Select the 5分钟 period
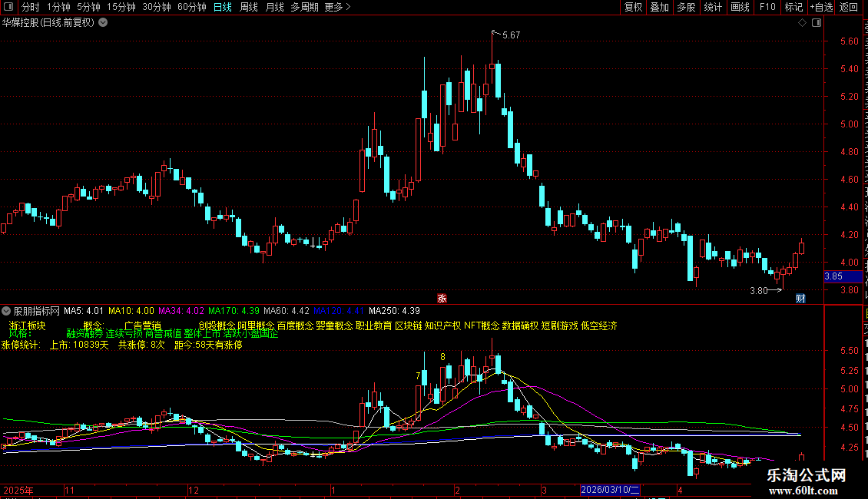This screenshot has width=868, height=499. tap(88, 7)
